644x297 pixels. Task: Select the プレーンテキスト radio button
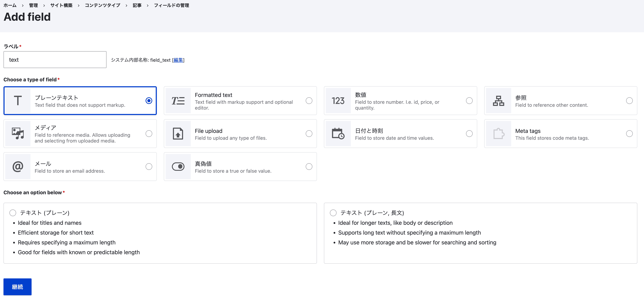(x=149, y=101)
